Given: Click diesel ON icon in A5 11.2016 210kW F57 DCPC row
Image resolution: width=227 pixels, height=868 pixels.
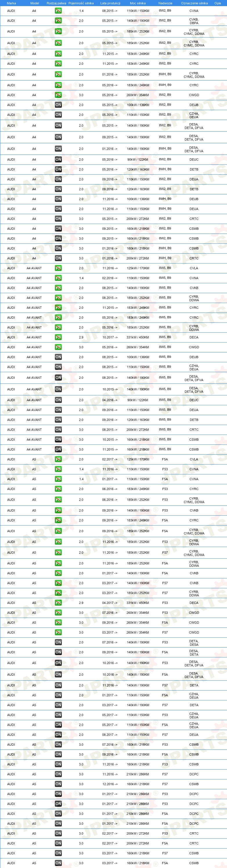Looking at the screenshot, I should tap(58, 774).
